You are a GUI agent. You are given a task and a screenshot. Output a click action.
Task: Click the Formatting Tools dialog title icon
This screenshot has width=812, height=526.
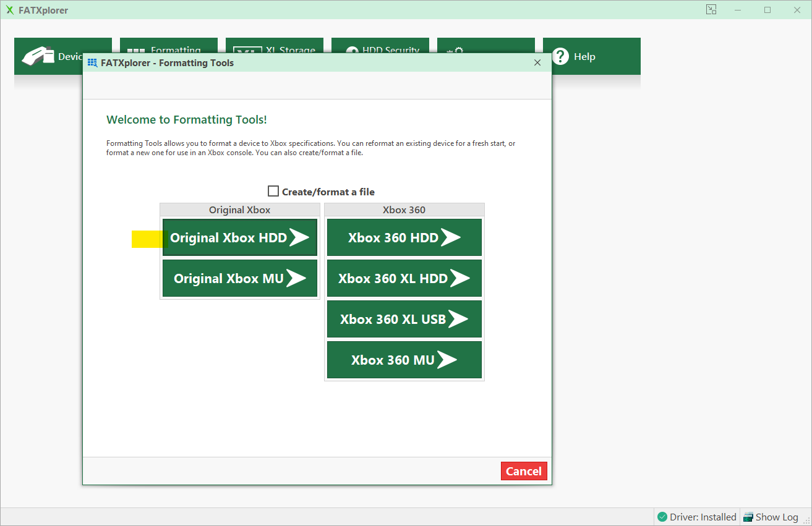(x=93, y=63)
